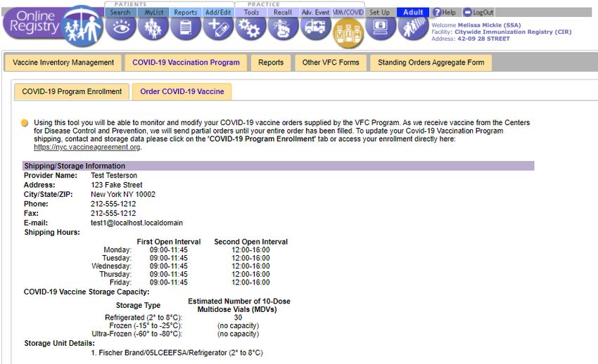Click Monday's first interval 09:00-11:45
The height and width of the screenshot is (364, 598).
(169, 249)
